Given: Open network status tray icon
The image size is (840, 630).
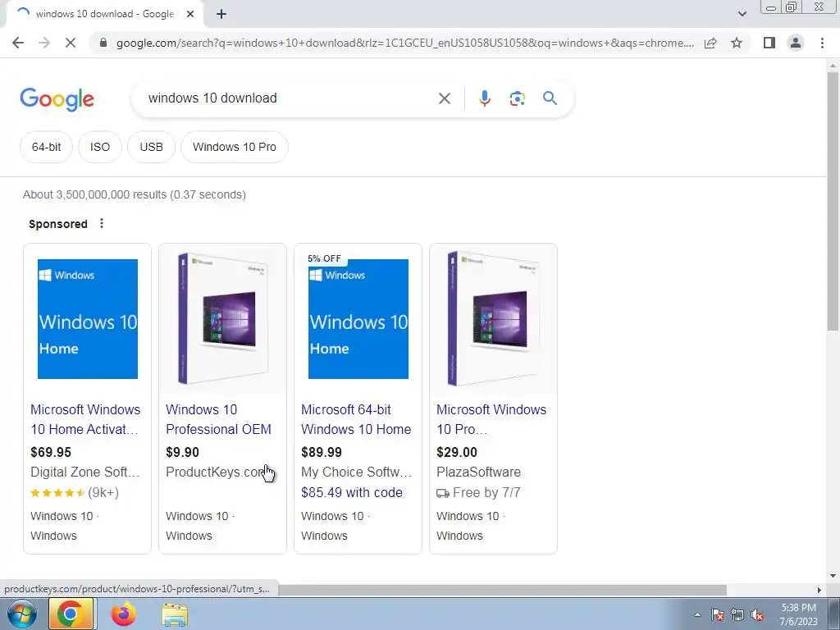Looking at the screenshot, I should click(x=737, y=614).
